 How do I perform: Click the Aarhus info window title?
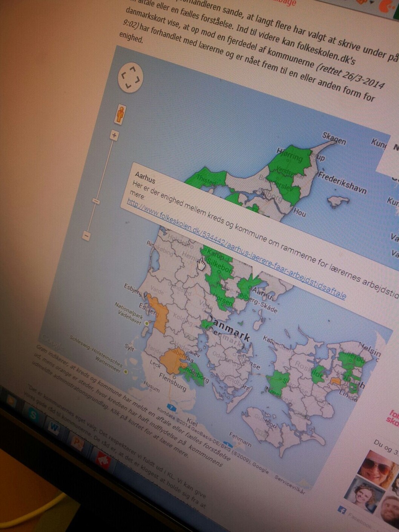[x=145, y=177]
